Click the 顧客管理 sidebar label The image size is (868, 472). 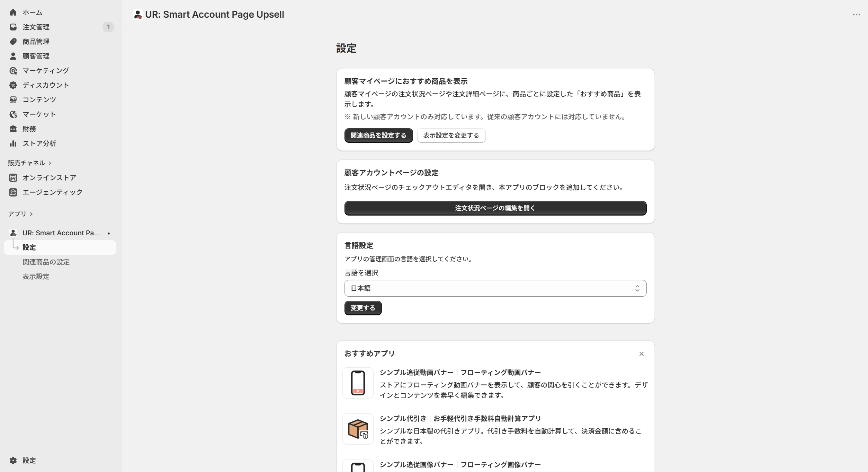(x=36, y=56)
